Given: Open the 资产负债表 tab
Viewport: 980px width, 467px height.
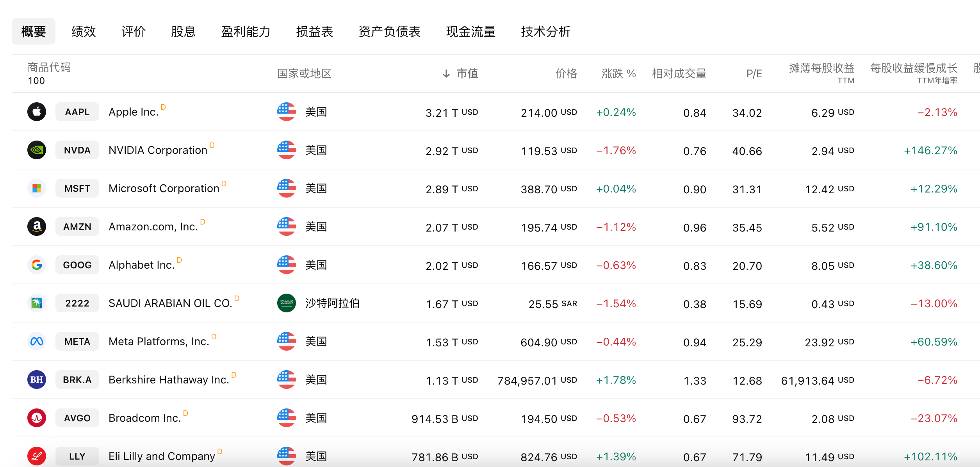Looking at the screenshot, I should point(390,32).
